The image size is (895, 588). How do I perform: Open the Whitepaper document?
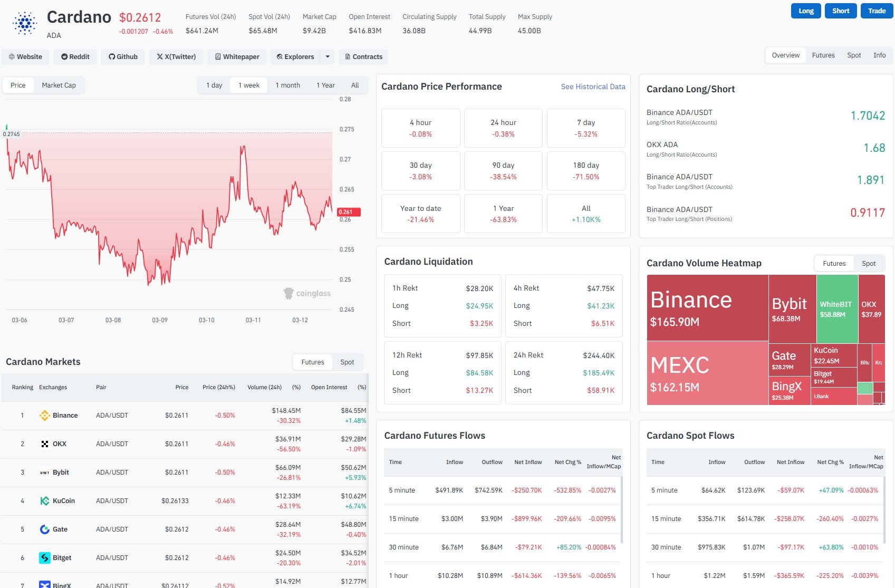(x=236, y=56)
